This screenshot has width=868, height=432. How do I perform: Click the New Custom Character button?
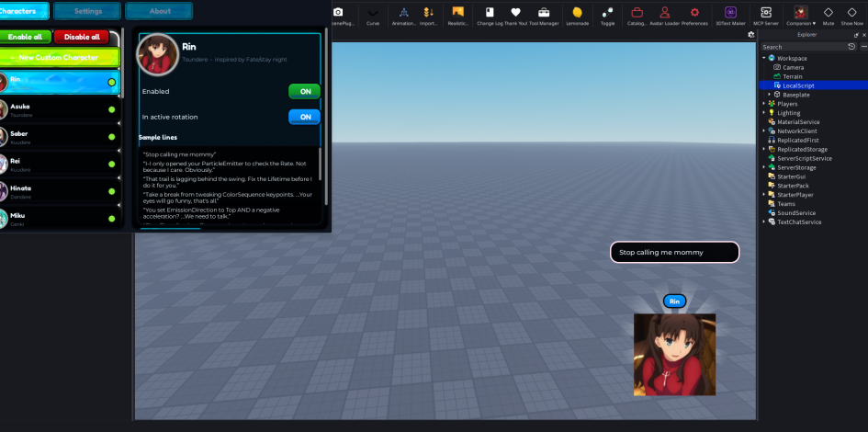coord(59,57)
